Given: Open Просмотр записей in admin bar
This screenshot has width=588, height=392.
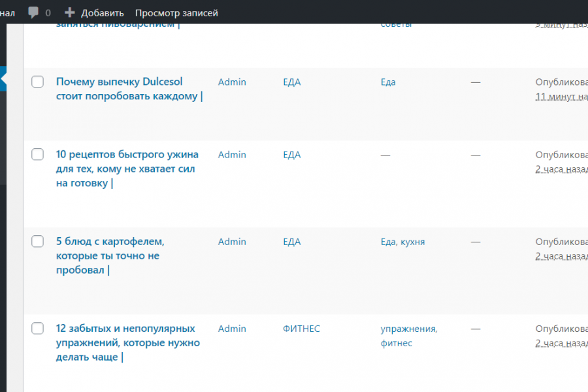Looking at the screenshot, I should coord(176,12).
